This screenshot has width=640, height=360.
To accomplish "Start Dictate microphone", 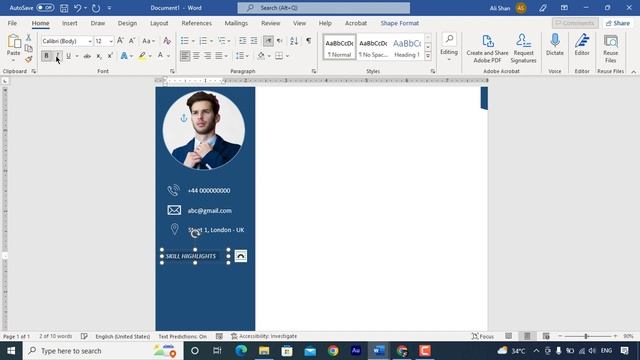I will pos(554,45).
